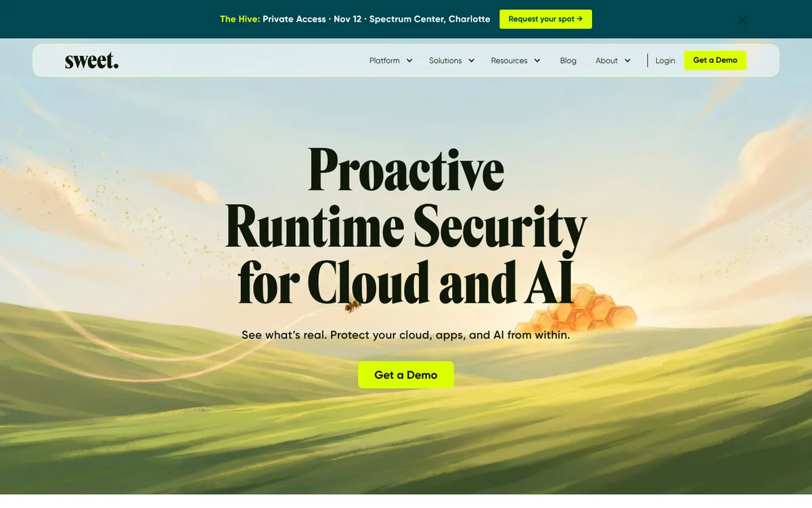Screen dimensions: 812x508
Task: Open the Solutions menu
Action: tap(445, 60)
